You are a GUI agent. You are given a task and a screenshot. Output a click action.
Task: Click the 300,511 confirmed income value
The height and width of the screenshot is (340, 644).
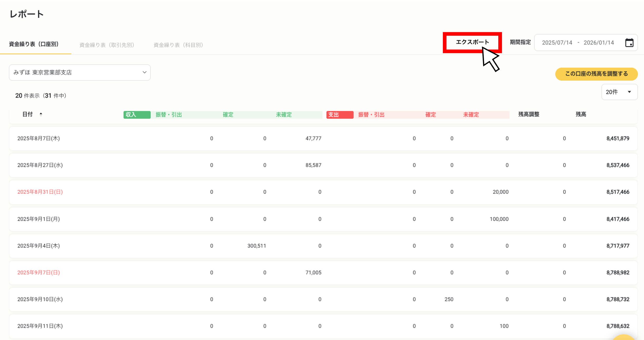click(256, 246)
